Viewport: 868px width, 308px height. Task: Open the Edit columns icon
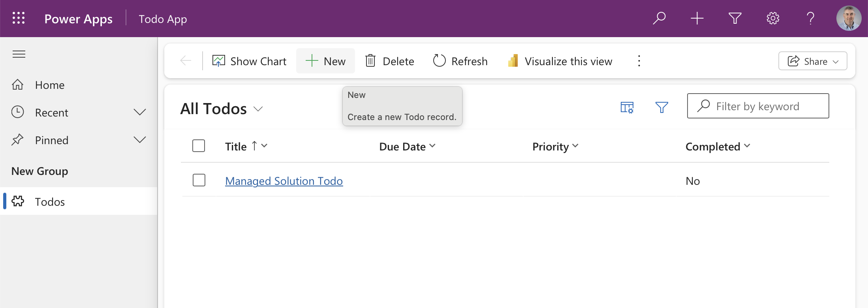627,107
